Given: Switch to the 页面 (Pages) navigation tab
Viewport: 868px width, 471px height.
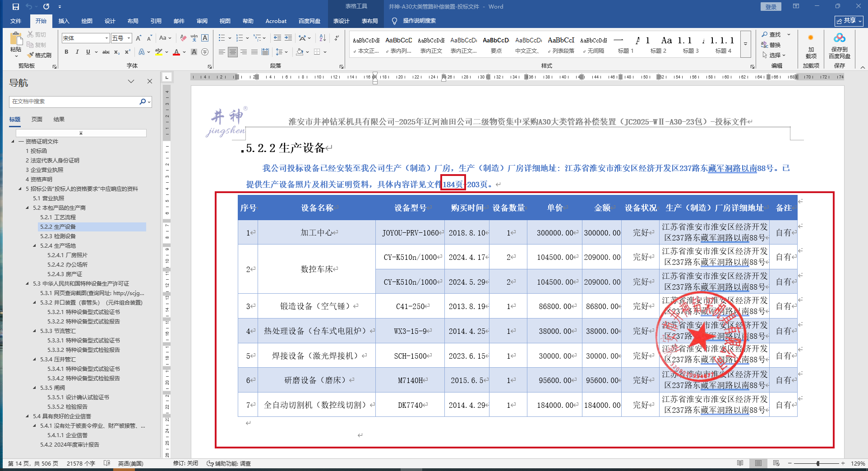Looking at the screenshot, I should click(37, 120).
